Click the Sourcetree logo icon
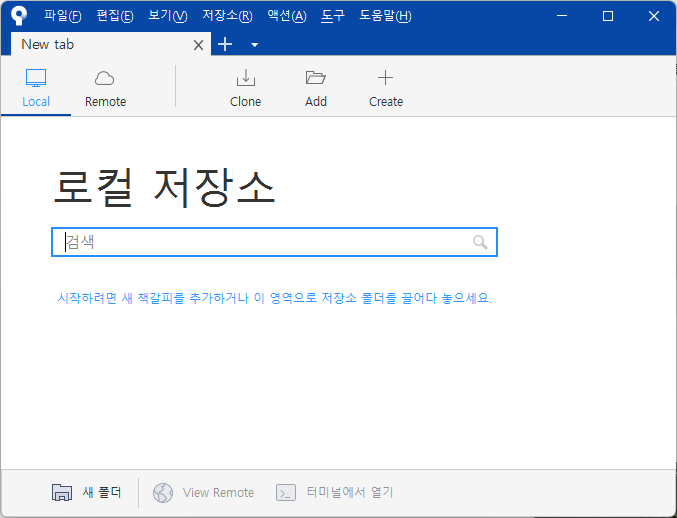Image resolution: width=677 pixels, height=518 pixels. point(19,16)
